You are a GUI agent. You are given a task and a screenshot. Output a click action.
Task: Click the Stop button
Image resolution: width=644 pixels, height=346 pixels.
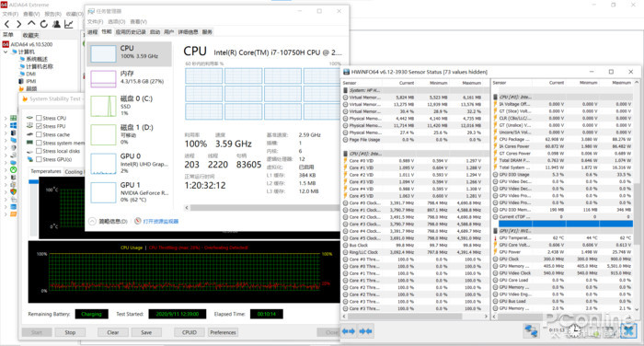tap(70, 332)
